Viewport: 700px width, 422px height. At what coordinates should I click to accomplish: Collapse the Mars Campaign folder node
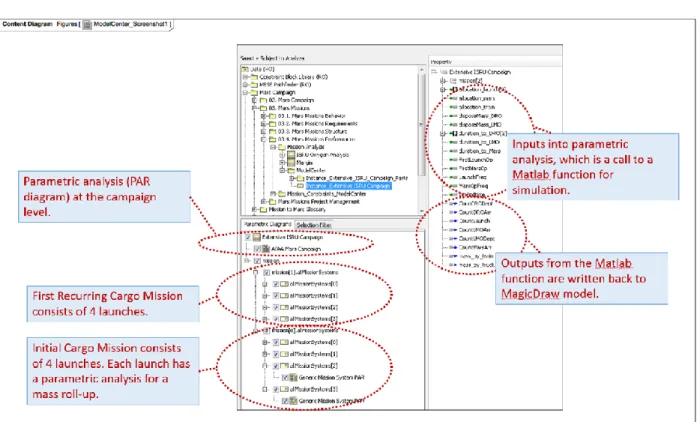pos(245,92)
